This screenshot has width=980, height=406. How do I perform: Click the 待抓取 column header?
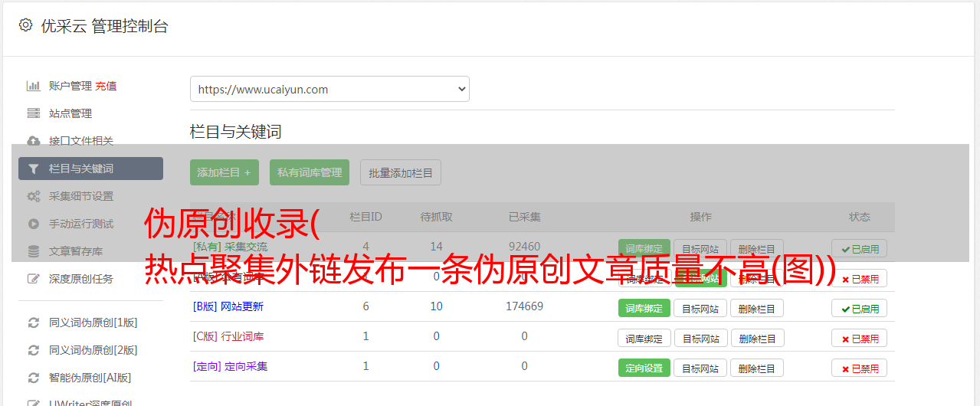(x=436, y=217)
